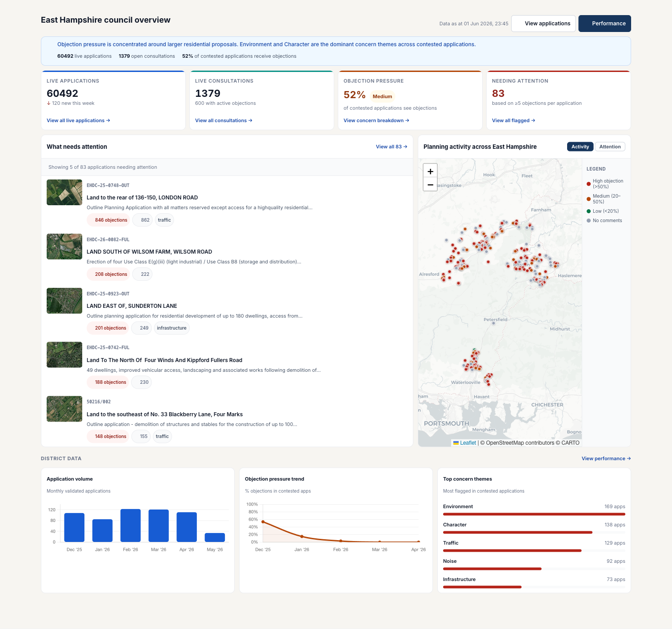The width and height of the screenshot is (672, 629).
Task: Click the Dec '25 application volume bar
Action: tap(74, 527)
